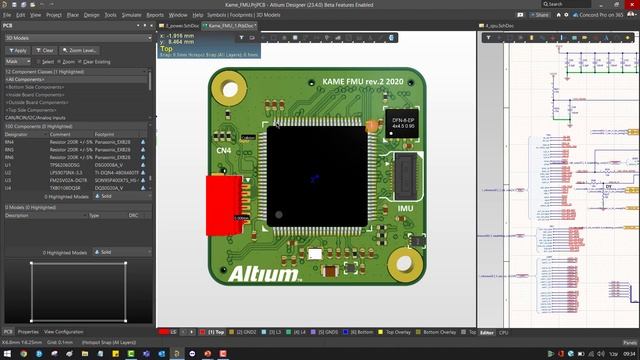Switch to the View Configuration tab

point(63,332)
